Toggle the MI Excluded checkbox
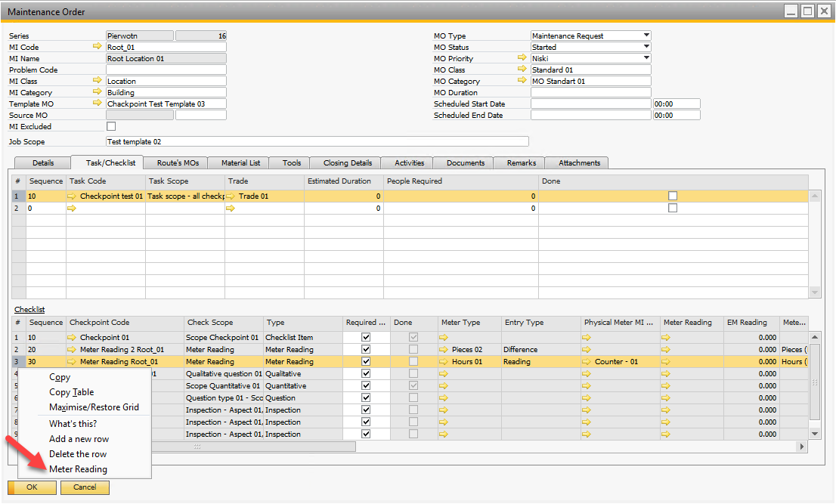This screenshot has width=836, height=504. coord(111,126)
